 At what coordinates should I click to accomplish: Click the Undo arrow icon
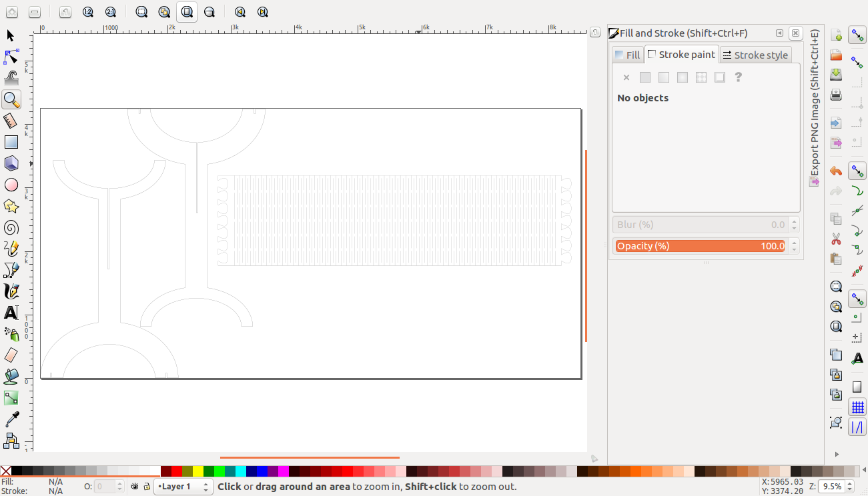tap(836, 171)
